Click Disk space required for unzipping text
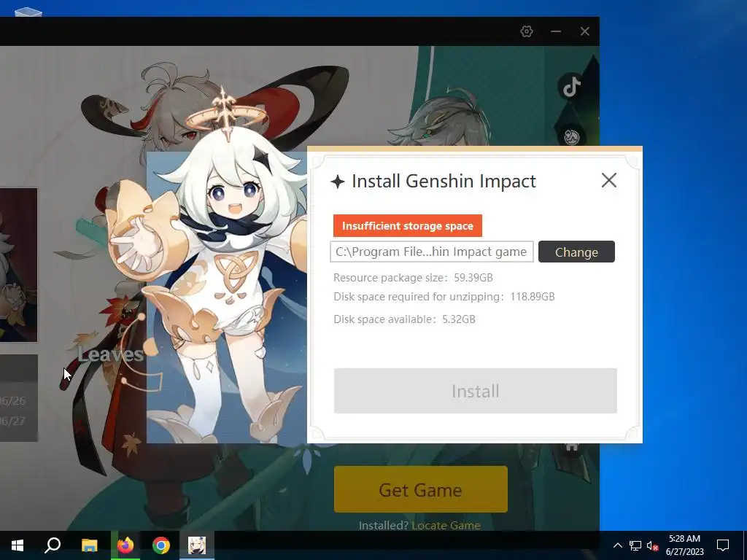This screenshot has height=560, width=747. click(x=444, y=297)
